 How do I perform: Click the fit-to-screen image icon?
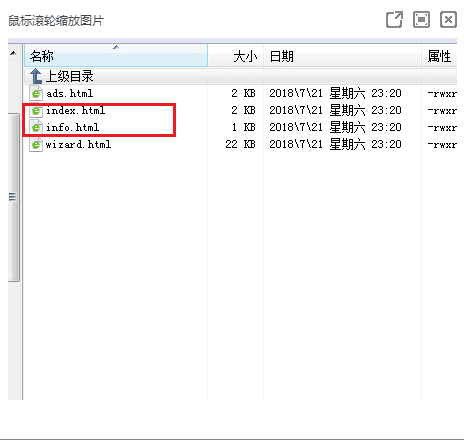pos(421,20)
